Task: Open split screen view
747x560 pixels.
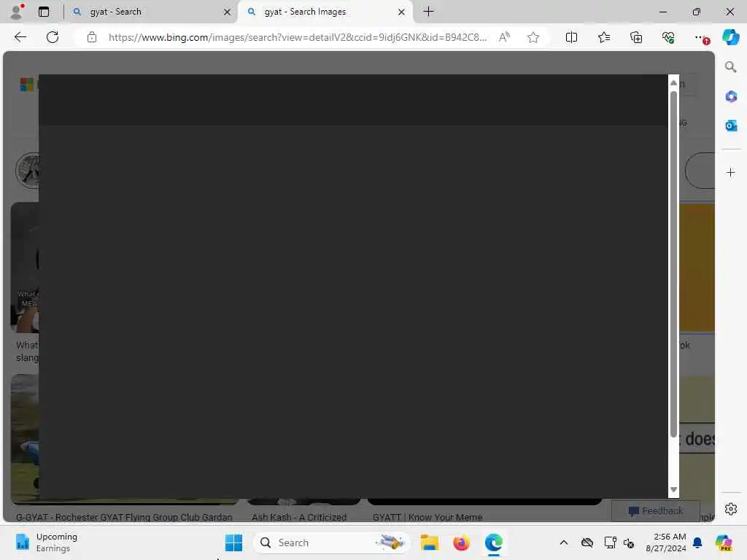Action: tap(571, 37)
